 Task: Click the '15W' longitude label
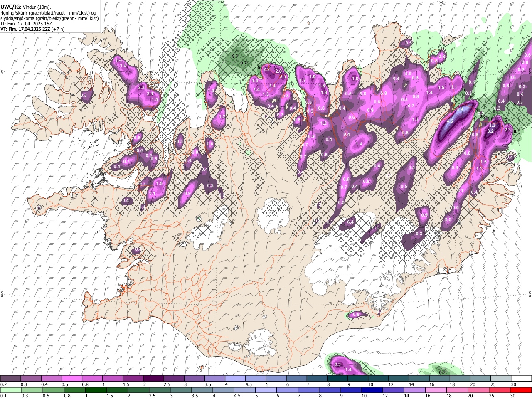pos(440,2)
